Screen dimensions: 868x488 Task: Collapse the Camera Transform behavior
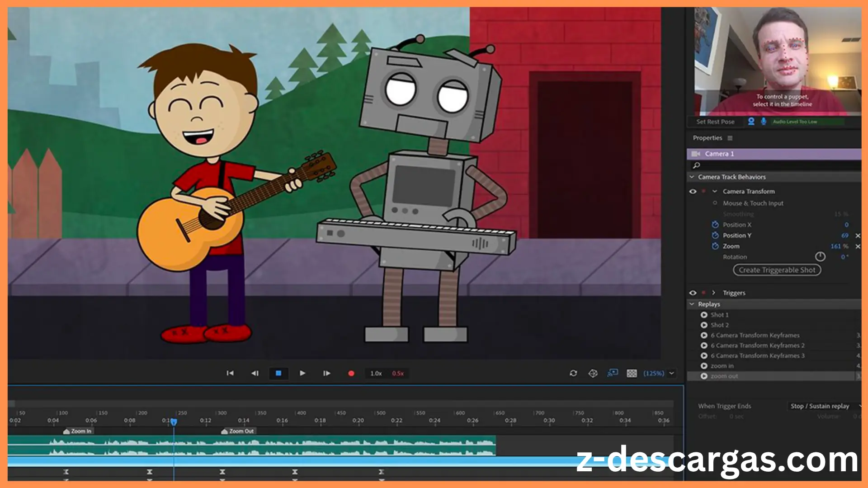(715, 191)
